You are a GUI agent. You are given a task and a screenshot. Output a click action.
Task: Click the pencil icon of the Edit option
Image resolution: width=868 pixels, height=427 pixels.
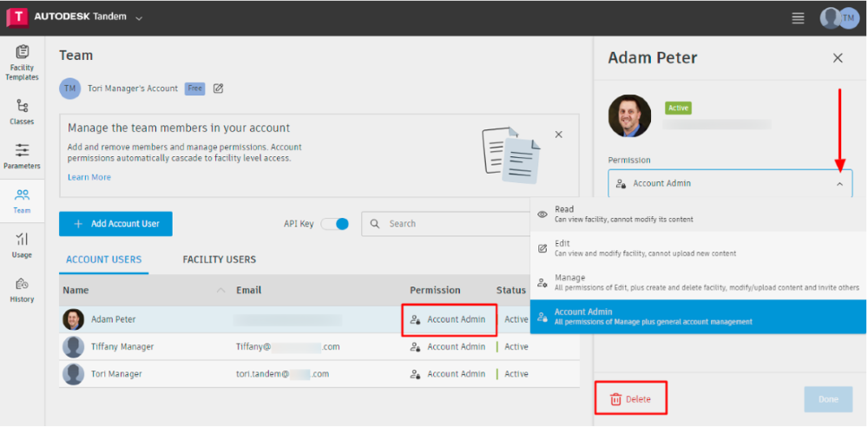542,248
